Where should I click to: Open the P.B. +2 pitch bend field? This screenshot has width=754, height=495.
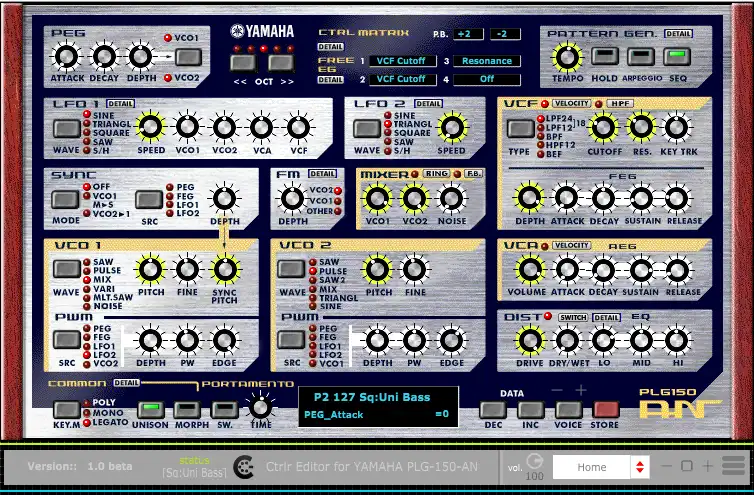click(x=468, y=34)
